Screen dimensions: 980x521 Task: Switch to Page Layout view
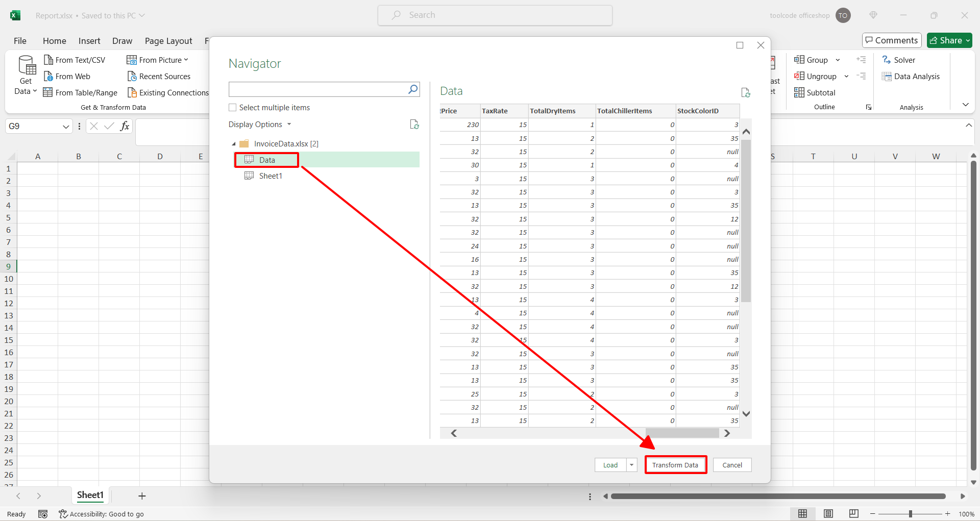point(828,514)
